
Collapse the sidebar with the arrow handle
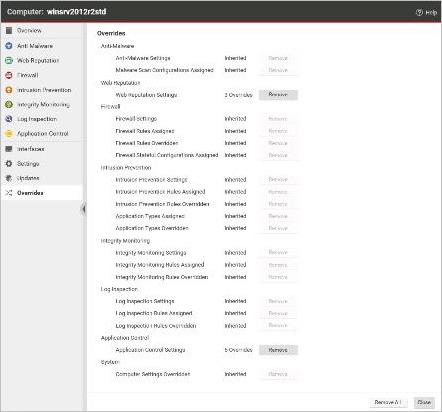(83, 209)
